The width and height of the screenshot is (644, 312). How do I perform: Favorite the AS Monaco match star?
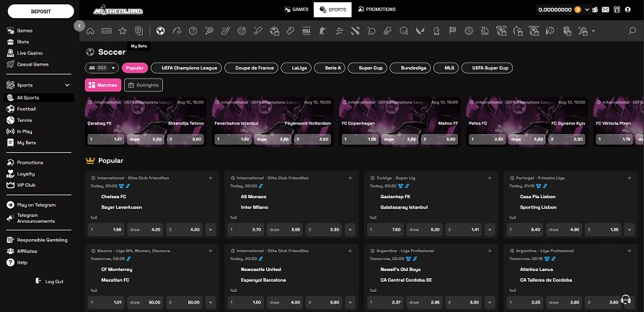pyautogui.click(x=350, y=178)
